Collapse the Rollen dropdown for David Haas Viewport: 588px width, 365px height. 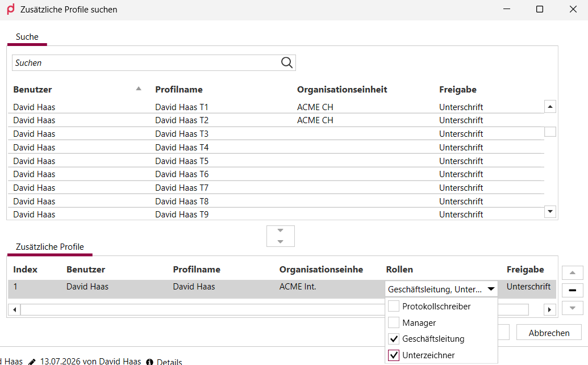tap(491, 289)
